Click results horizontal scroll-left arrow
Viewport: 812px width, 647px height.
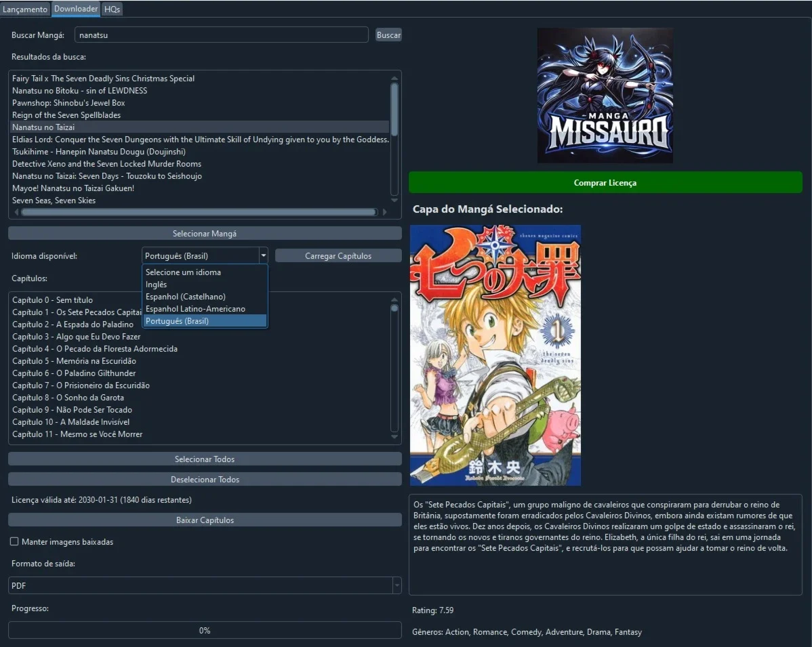[16, 211]
